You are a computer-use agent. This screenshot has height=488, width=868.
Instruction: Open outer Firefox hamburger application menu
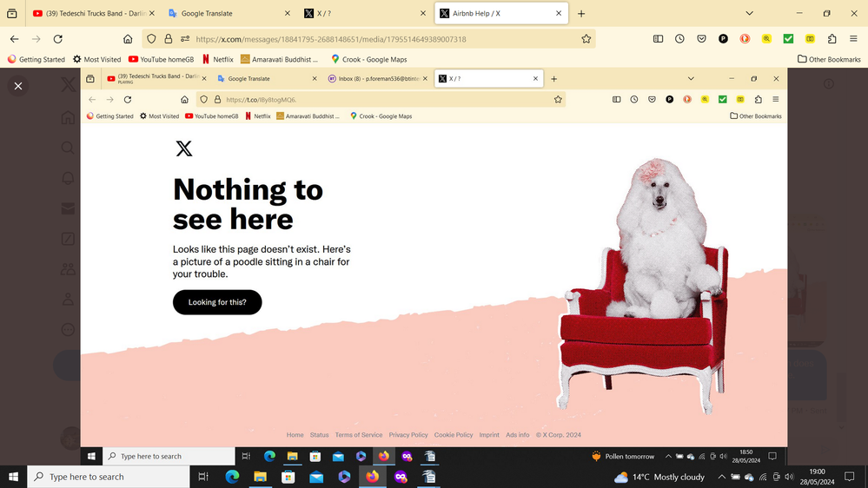pos(853,39)
